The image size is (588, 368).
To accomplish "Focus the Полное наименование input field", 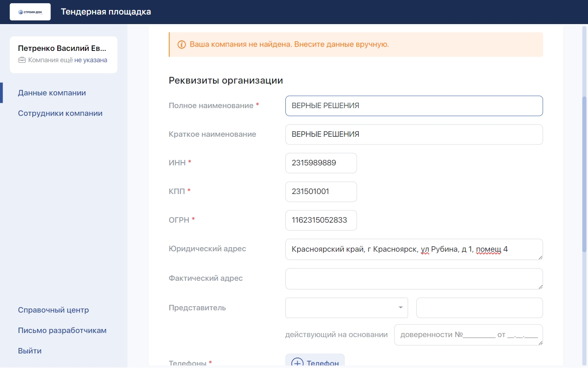I will point(414,106).
